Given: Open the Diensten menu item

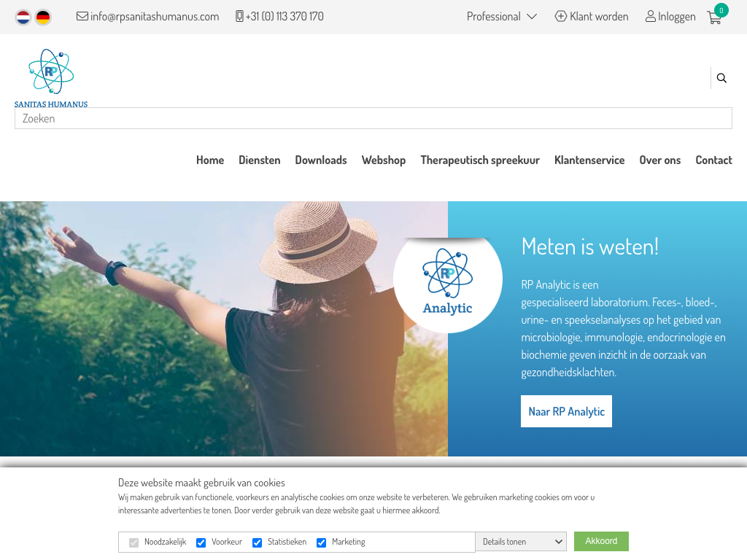Looking at the screenshot, I should 260,160.
